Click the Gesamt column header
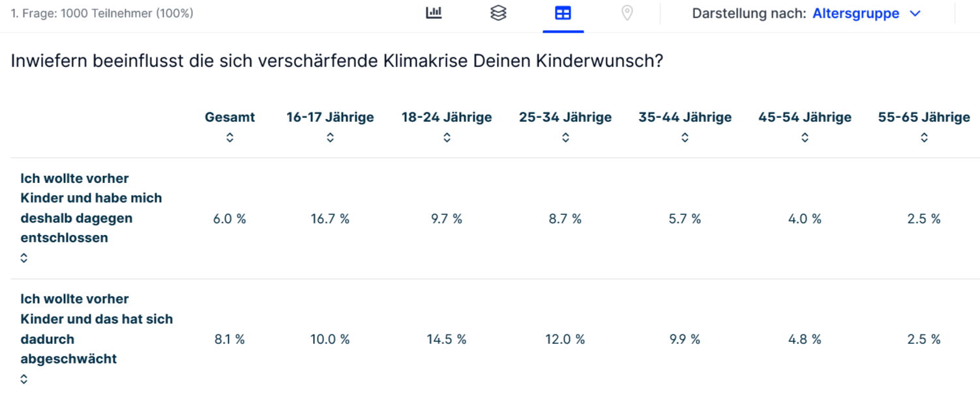The height and width of the screenshot is (394, 980). coord(230,117)
